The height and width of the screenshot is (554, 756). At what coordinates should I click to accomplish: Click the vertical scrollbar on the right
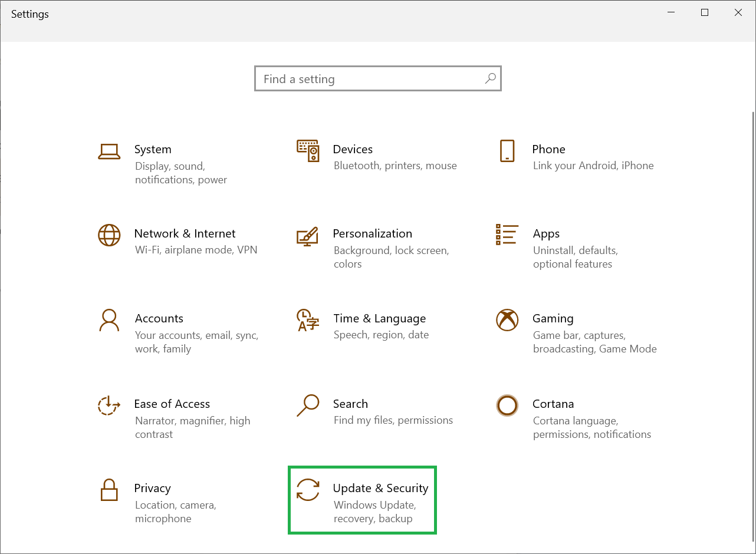click(753, 327)
